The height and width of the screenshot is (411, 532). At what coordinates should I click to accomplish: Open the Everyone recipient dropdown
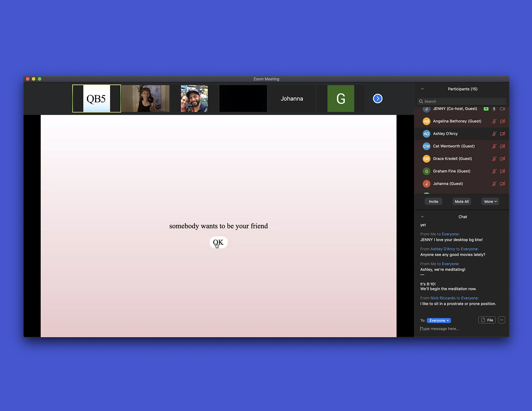[439, 320]
